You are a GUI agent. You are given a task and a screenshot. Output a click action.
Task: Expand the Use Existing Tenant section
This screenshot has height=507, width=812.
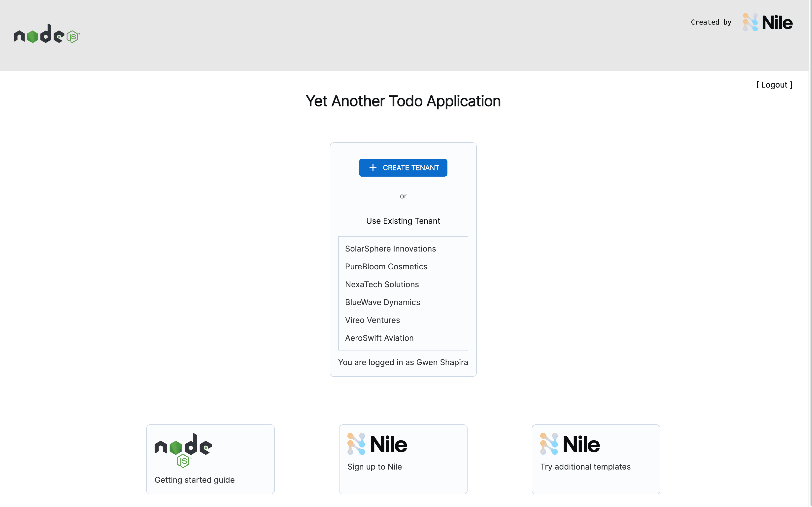(403, 221)
